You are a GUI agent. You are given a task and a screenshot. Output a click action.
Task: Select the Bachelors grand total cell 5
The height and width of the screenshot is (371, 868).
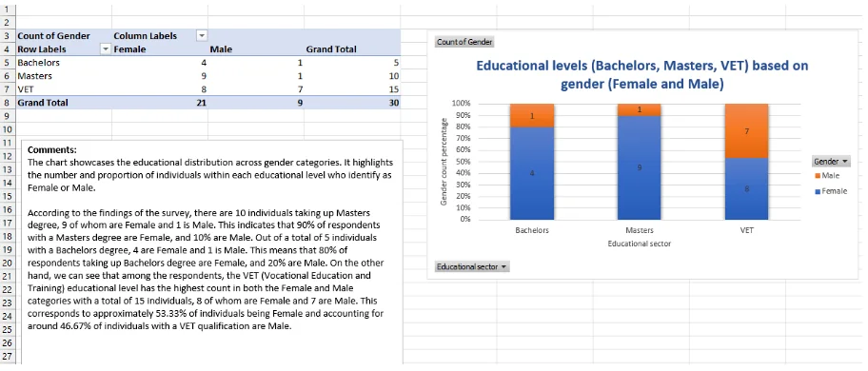[352, 63]
